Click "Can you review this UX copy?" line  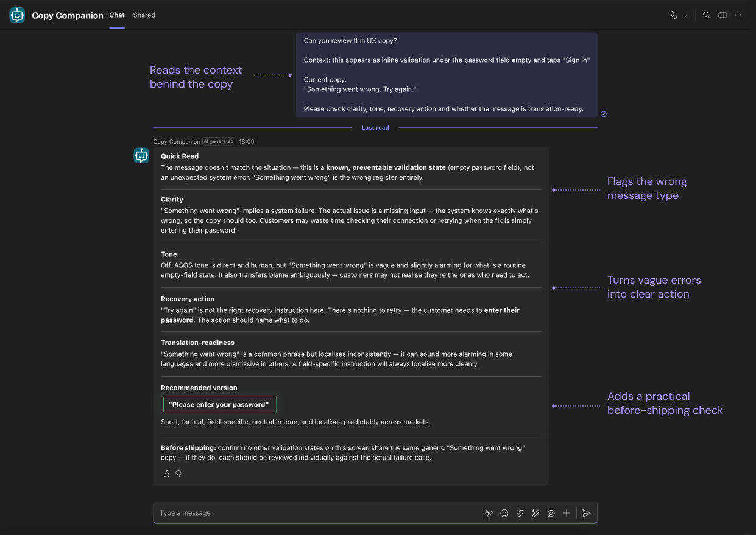click(x=350, y=41)
